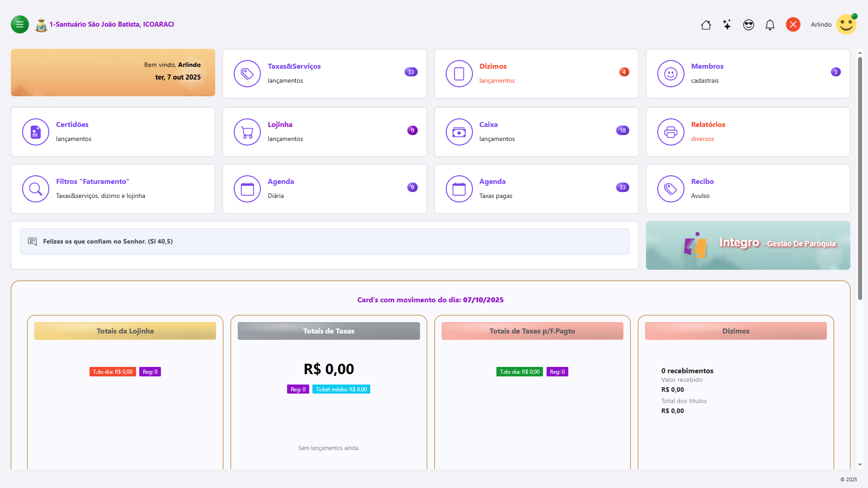
Task: Open Recibo Avulso card
Action: [748, 189]
